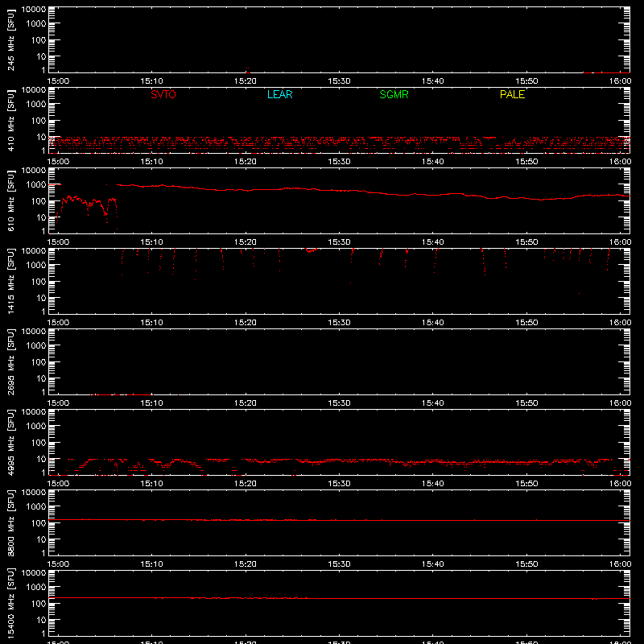Click '15:00' tick label below 8800 MHz panel
Viewport: 644px width, 644px height.
coord(58,564)
